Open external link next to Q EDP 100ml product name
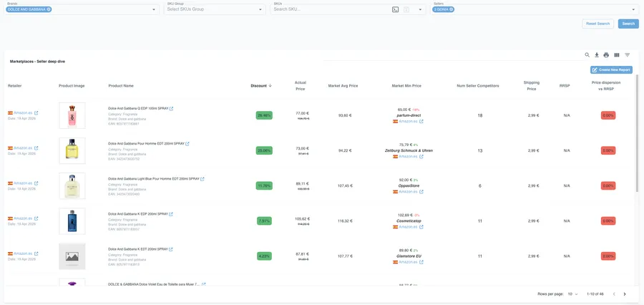The image size is (644, 305). pyautogui.click(x=171, y=109)
